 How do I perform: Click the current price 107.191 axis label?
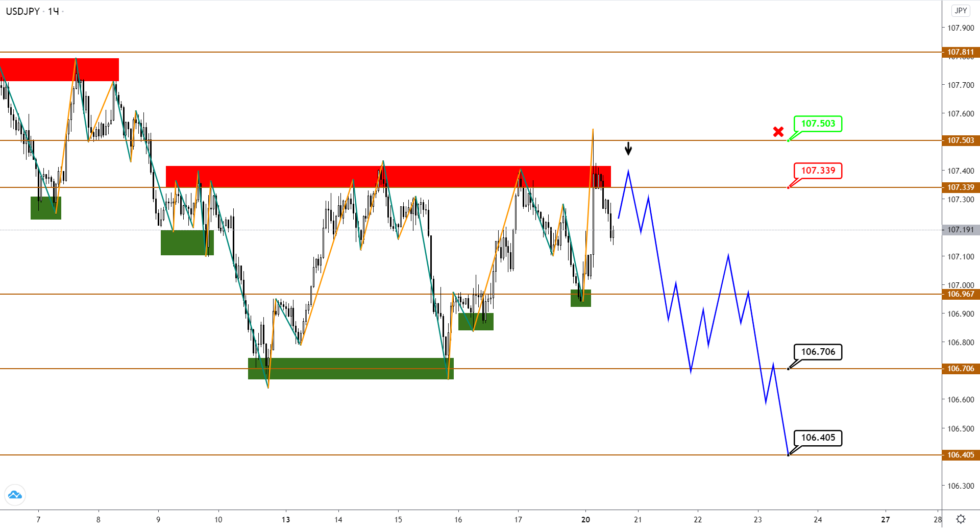coord(961,230)
